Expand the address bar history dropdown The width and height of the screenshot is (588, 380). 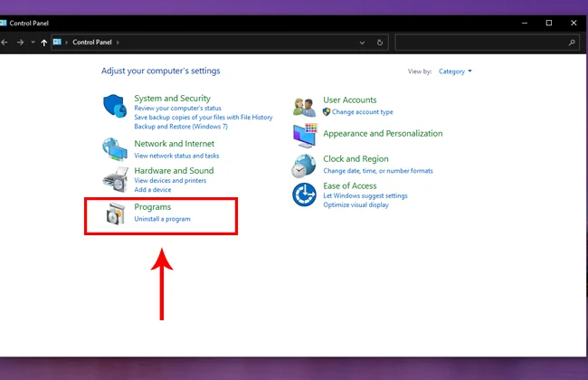[x=362, y=42]
